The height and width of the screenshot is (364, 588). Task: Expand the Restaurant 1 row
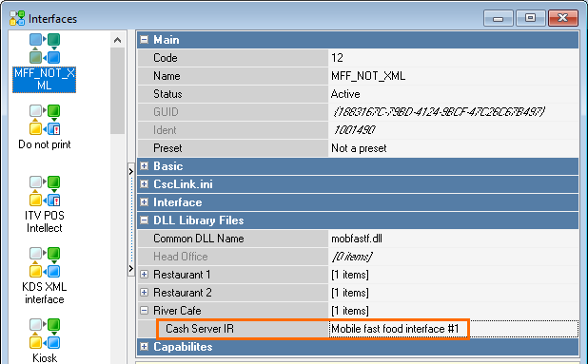(144, 274)
